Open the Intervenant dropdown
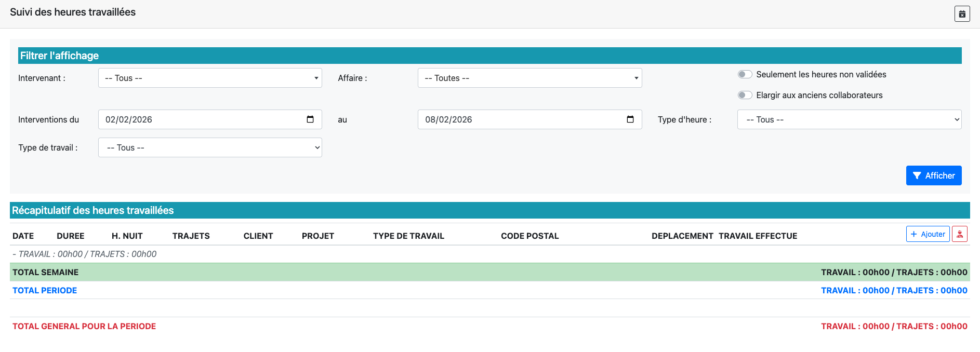This screenshot has height=352, width=980. [x=210, y=78]
